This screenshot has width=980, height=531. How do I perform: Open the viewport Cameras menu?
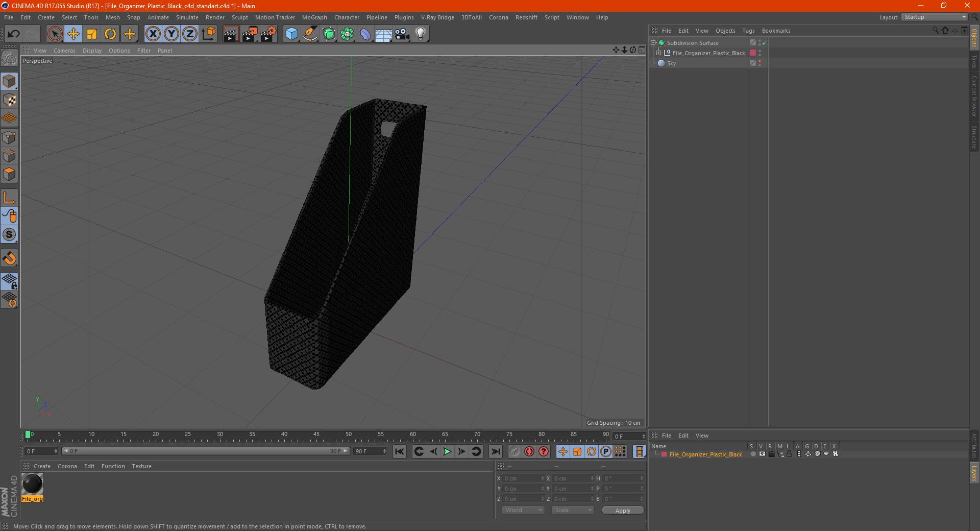pos(64,51)
